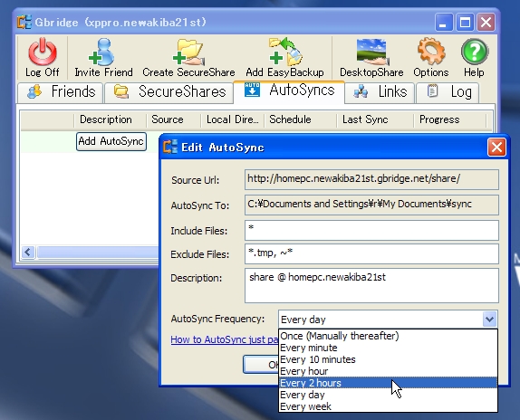Choose Every day option in the list
Image resolution: width=520 pixels, height=420 pixels.
[388, 395]
